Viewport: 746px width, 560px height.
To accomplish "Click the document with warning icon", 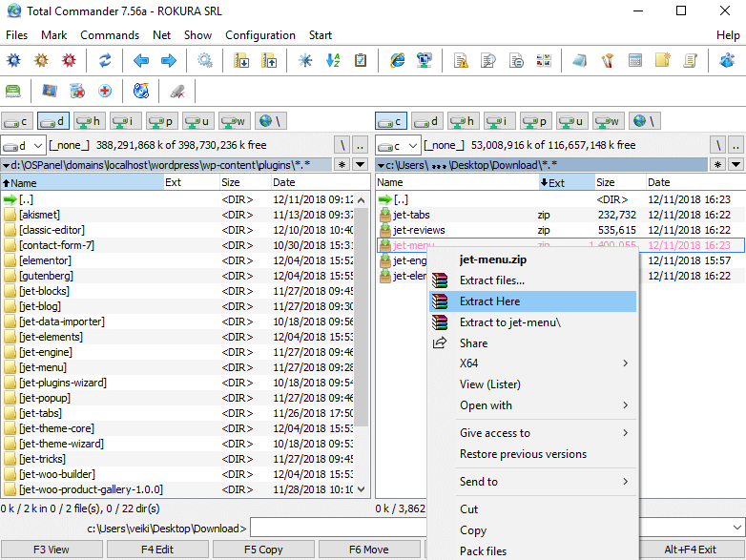I will 461,60.
